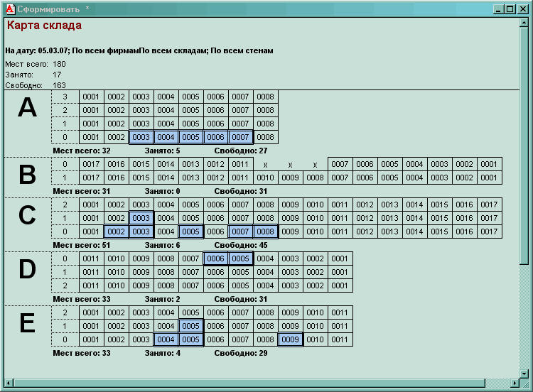Viewport: 533px width, 392px height.
Task: Click the wall letter E label
Action: point(27,323)
